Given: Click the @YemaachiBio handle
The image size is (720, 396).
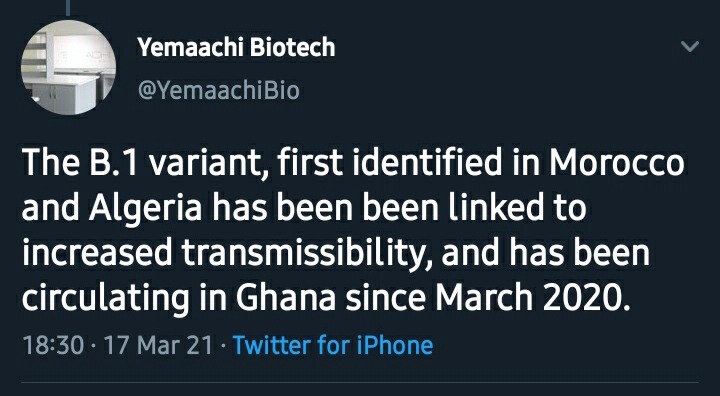Looking at the screenshot, I should point(218,90).
